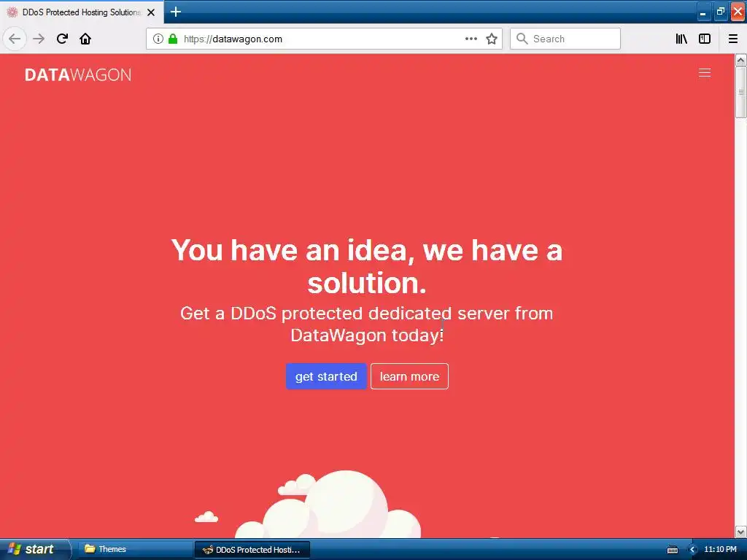747x560 pixels.
Task: Select the DDoS Protected Hosting Solutions tab
Action: 82,12
